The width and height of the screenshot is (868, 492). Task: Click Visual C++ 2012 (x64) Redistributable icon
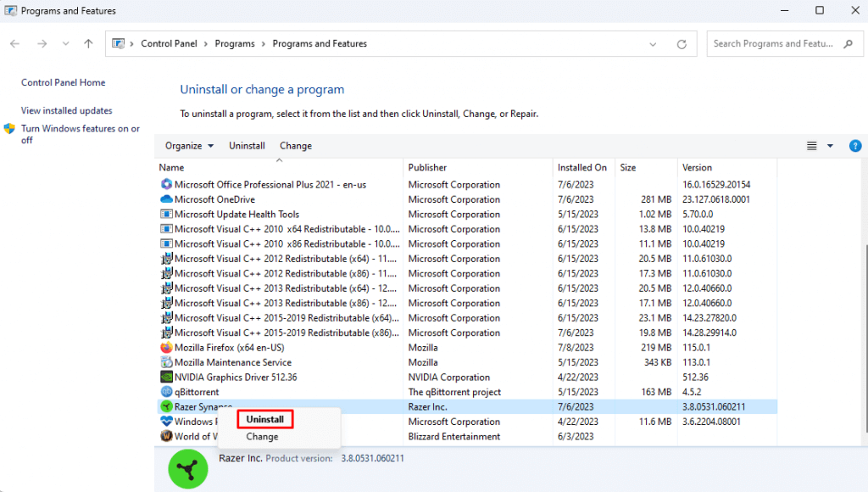[166, 258]
